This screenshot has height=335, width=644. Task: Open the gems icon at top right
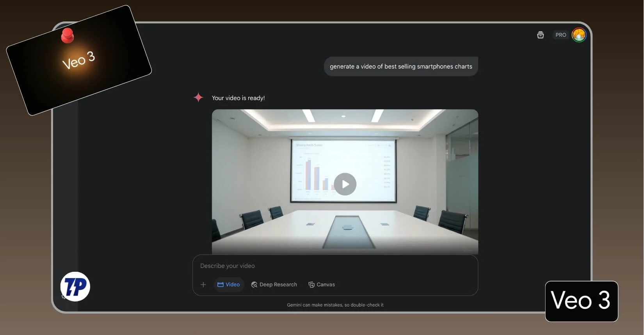pyautogui.click(x=541, y=35)
